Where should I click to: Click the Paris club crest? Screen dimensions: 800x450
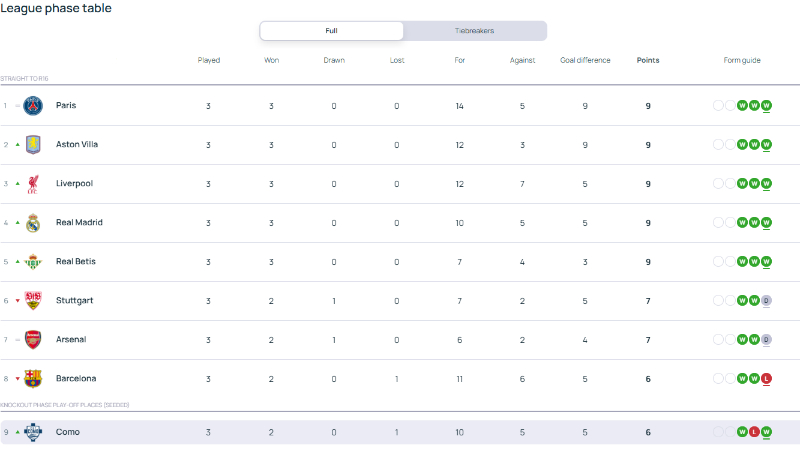pos(33,106)
